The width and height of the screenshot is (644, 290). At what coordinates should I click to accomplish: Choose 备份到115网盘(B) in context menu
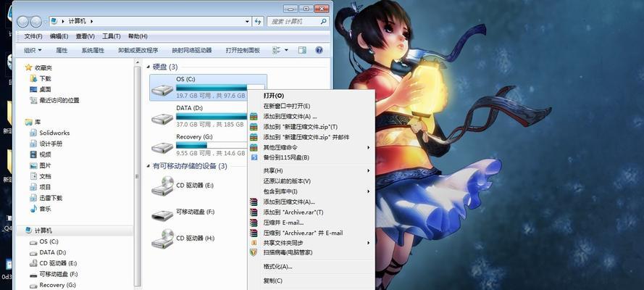coord(311,157)
